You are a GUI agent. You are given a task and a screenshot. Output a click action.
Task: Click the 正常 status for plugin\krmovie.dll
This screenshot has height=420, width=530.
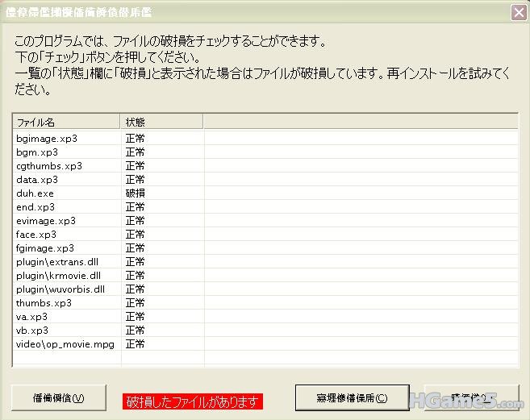point(136,276)
